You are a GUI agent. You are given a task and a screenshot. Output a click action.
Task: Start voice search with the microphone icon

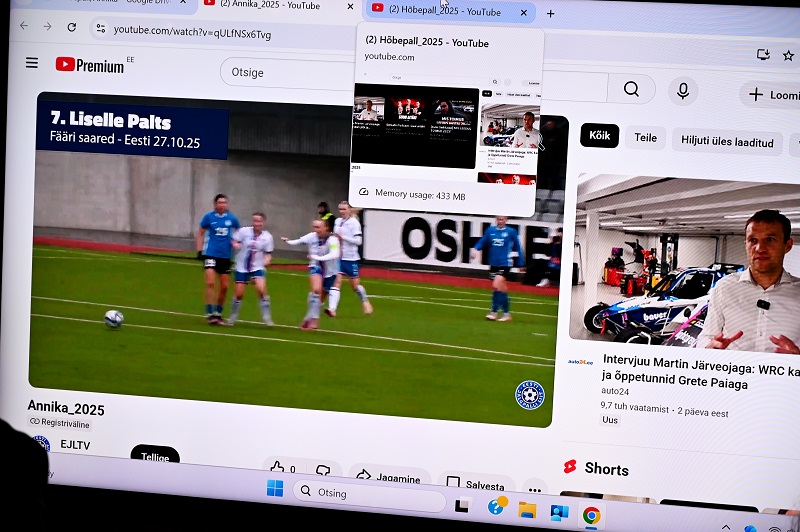(x=683, y=90)
